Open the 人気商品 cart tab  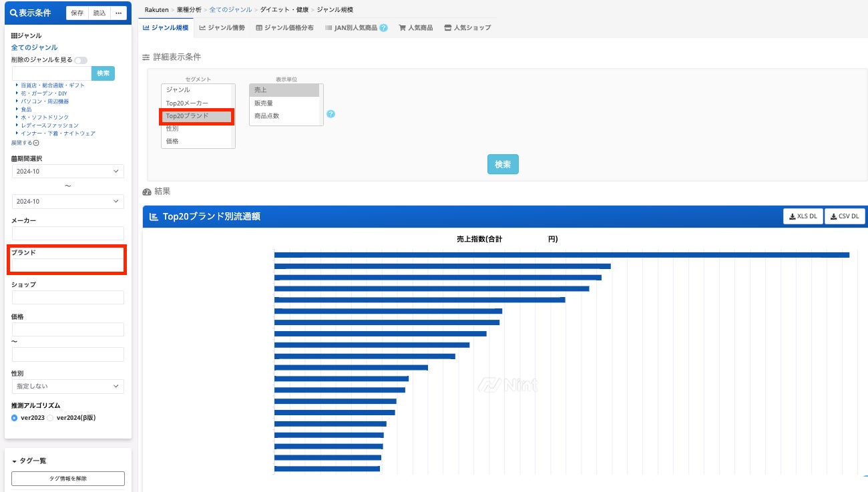click(x=415, y=28)
